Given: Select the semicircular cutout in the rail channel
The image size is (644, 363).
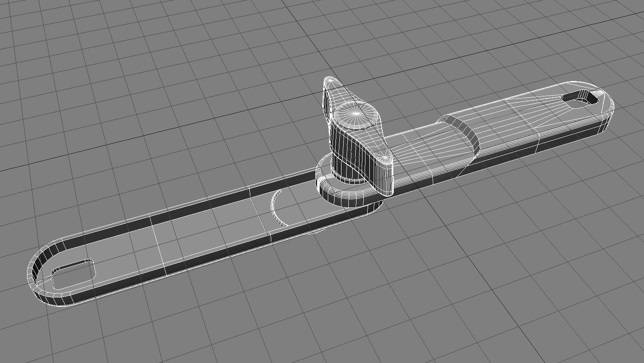Looking at the screenshot, I should tap(280, 207).
